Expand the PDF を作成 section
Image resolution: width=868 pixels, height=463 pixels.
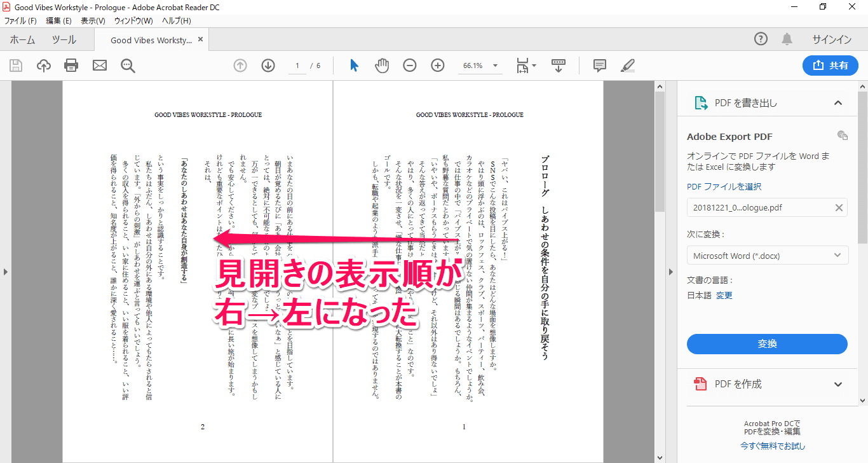(838, 384)
